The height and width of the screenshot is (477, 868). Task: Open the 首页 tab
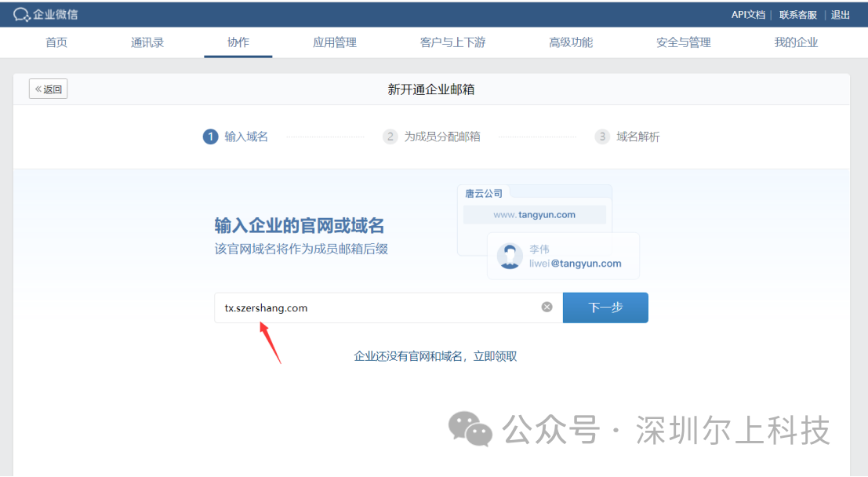pos(56,42)
